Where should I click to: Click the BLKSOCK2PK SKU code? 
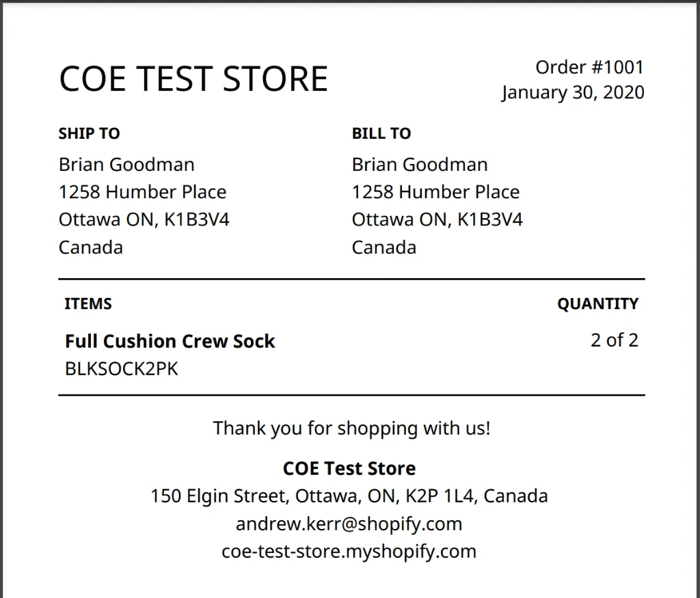click(121, 369)
